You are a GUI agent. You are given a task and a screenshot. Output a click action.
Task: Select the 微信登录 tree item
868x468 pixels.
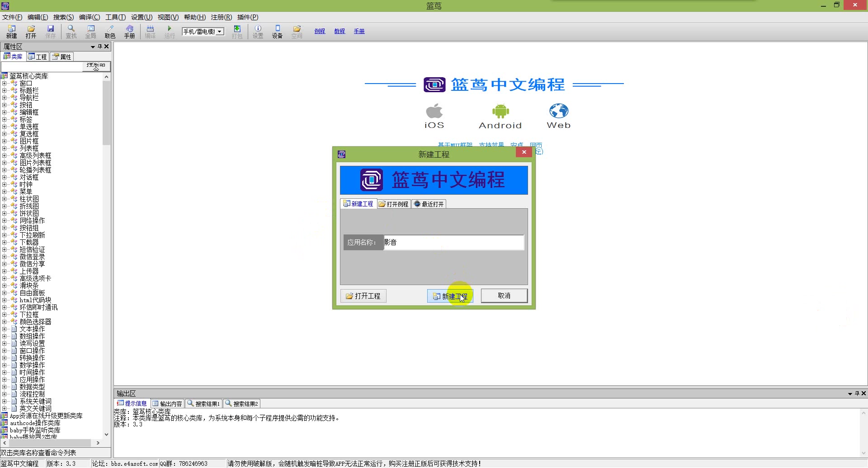[x=32, y=257]
